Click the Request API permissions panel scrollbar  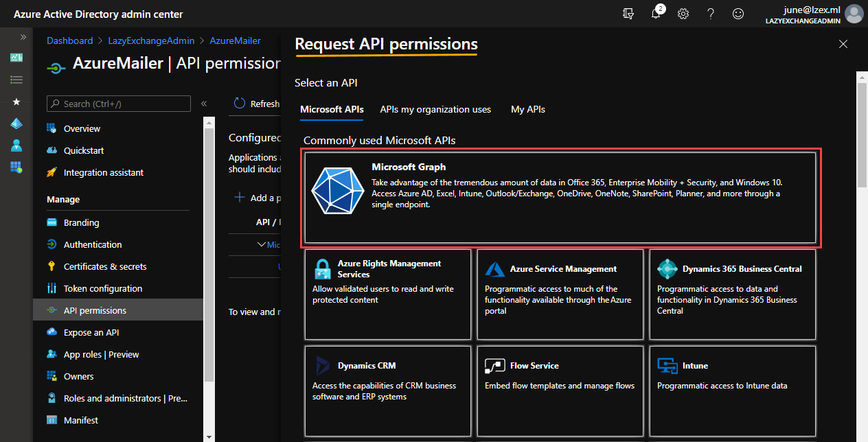tap(862, 134)
